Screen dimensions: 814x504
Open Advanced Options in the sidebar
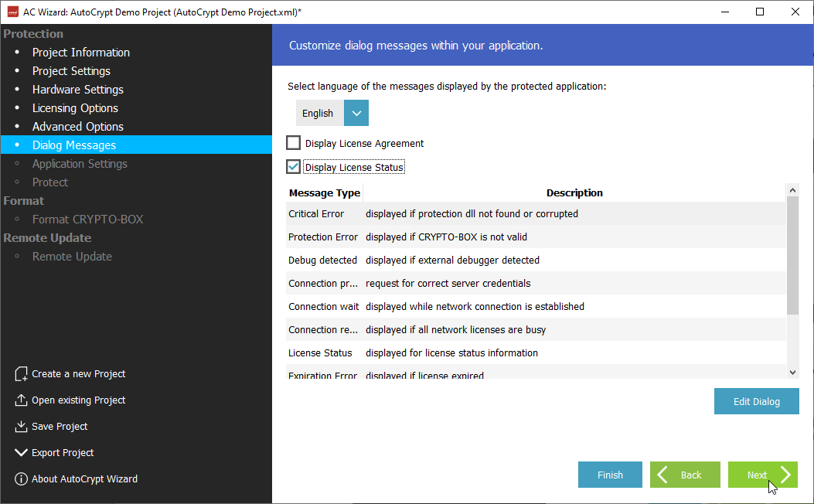[x=77, y=127]
